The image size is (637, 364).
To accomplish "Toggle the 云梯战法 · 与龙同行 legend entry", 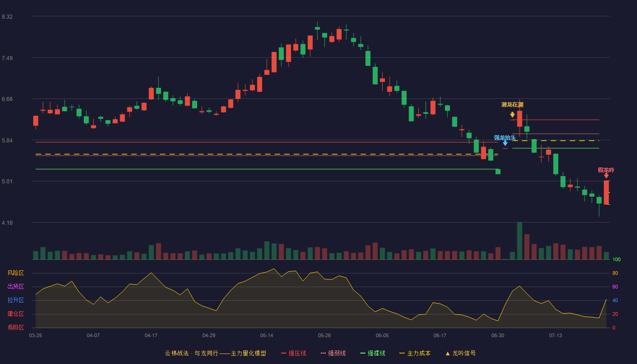I will 215,353.
